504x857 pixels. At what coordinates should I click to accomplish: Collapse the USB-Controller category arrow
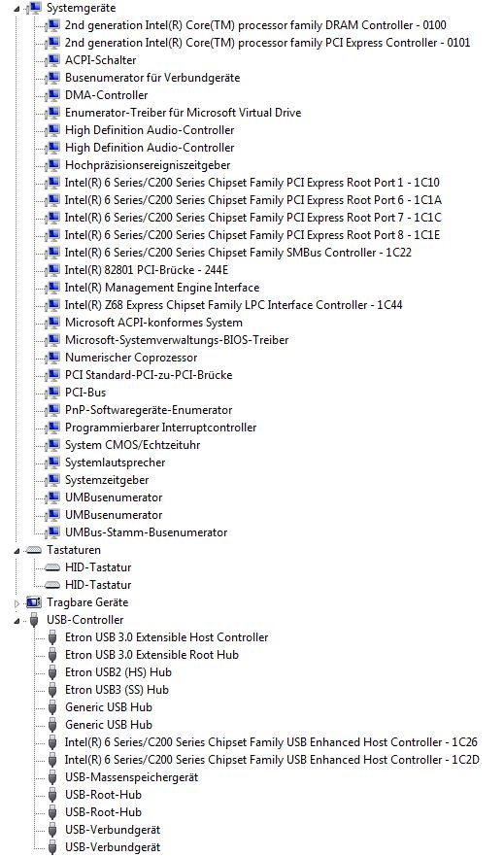coord(17,621)
